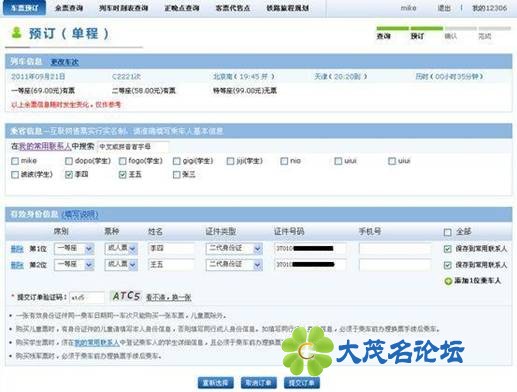The height and width of the screenshot is (392, 517).
Task: Click 更改车次 to change the train
Action: coord(64,62)
